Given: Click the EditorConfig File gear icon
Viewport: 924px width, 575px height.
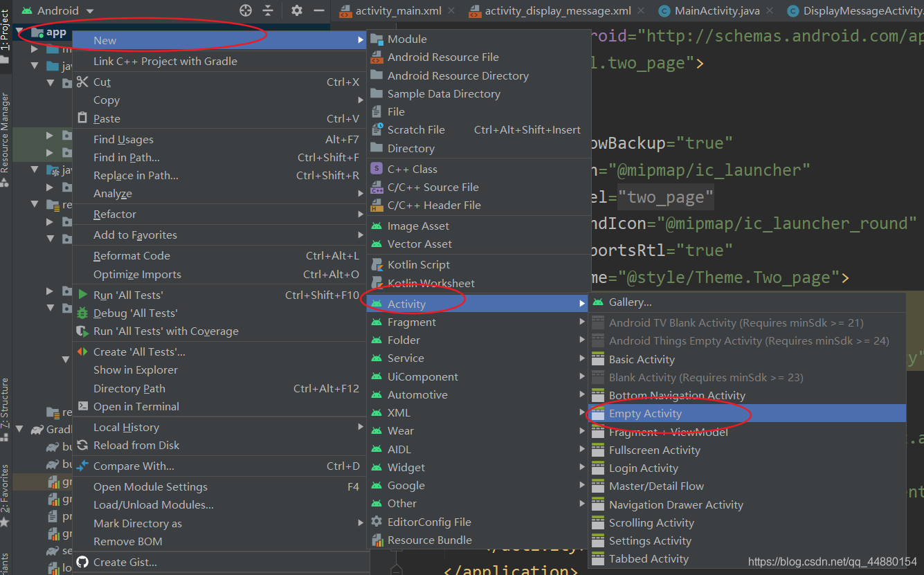Looking at the screenshot, I should (x=377, y=522).
